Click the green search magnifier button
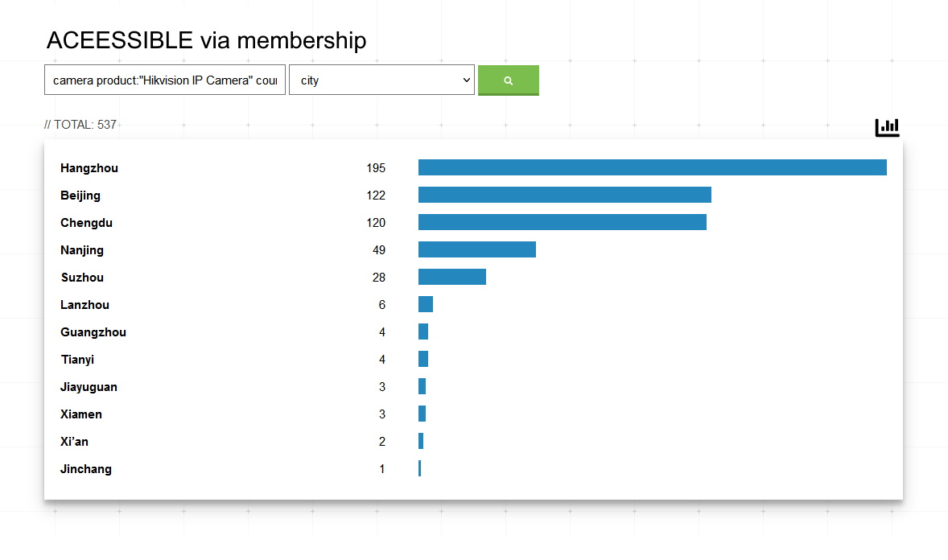Screen dimensions: 948x560 508,80
